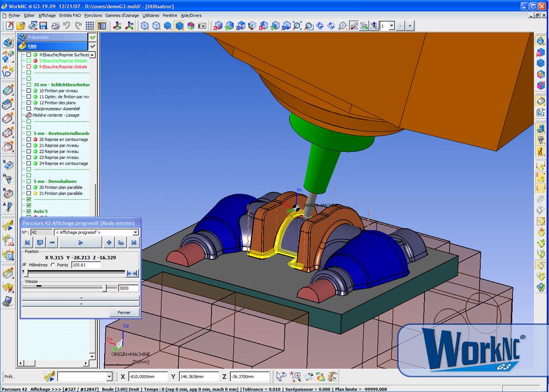
Task: Click the undo arrow toolbar icon
Action: click(x=66, y=26)
